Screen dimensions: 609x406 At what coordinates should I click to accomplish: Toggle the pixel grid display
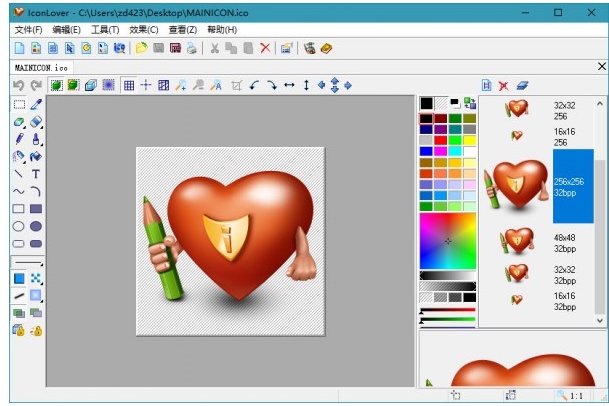(x=129, y=85)
